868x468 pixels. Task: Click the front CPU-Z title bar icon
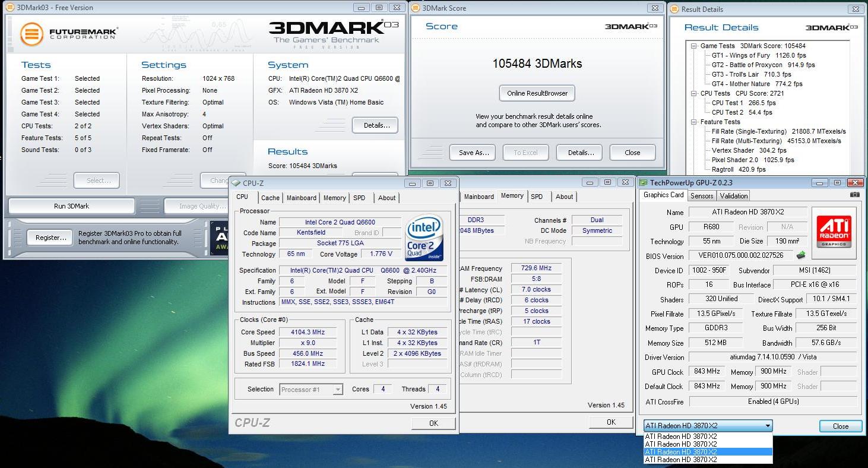coord(236,183)
